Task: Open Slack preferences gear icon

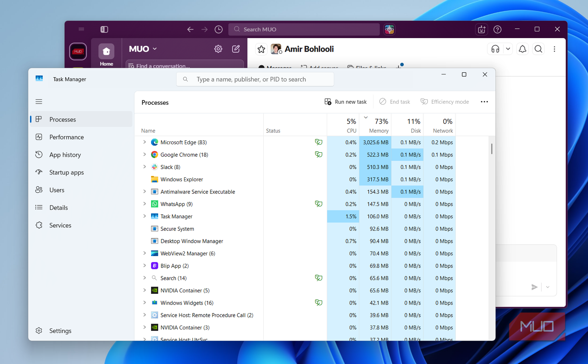Action: 218,49
